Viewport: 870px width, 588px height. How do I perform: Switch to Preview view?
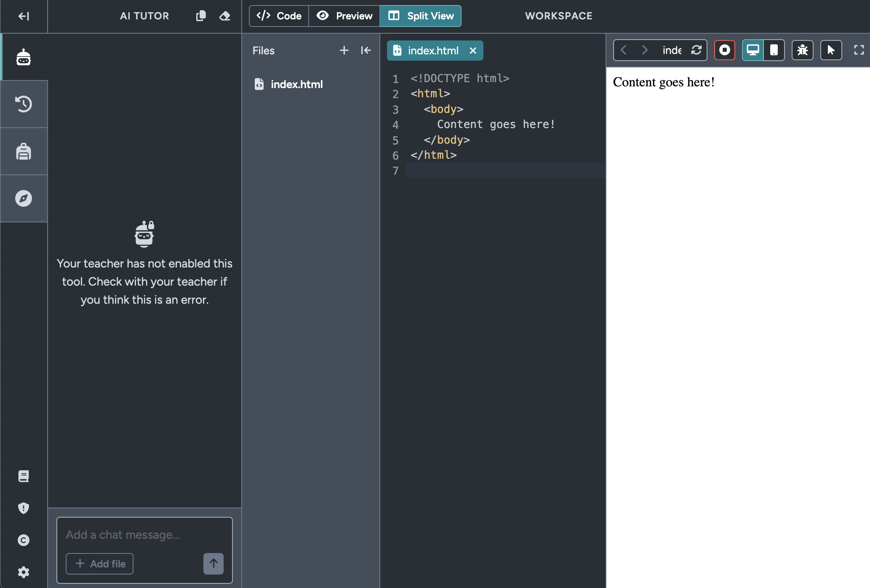344,16
